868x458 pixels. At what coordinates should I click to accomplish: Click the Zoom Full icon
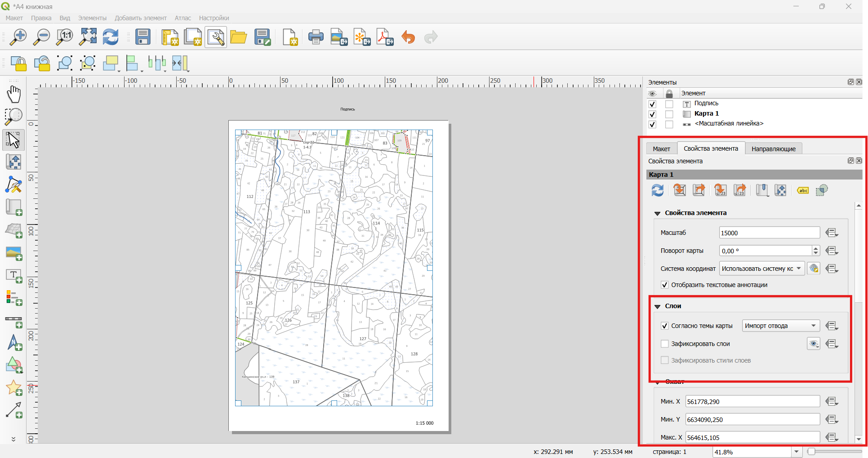[88, 37]
